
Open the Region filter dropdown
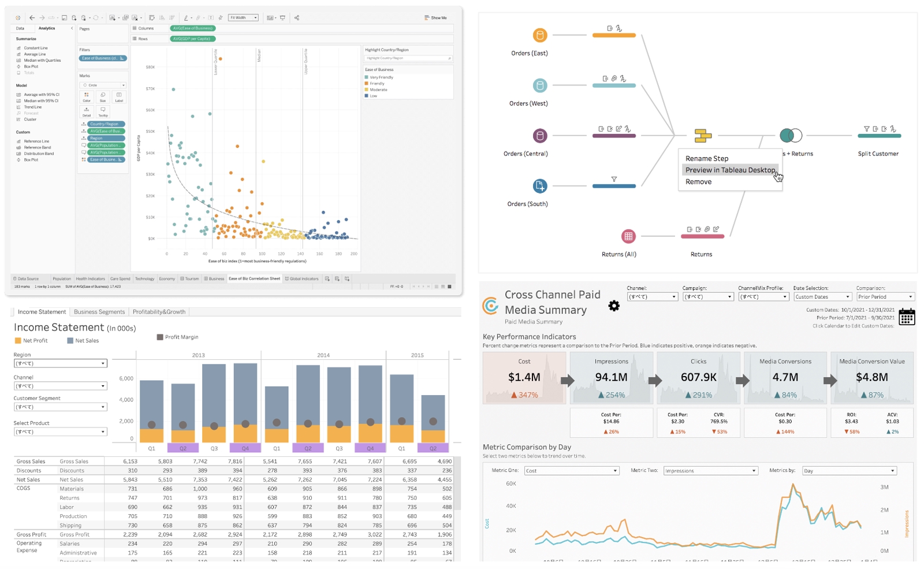coord(61,363)
